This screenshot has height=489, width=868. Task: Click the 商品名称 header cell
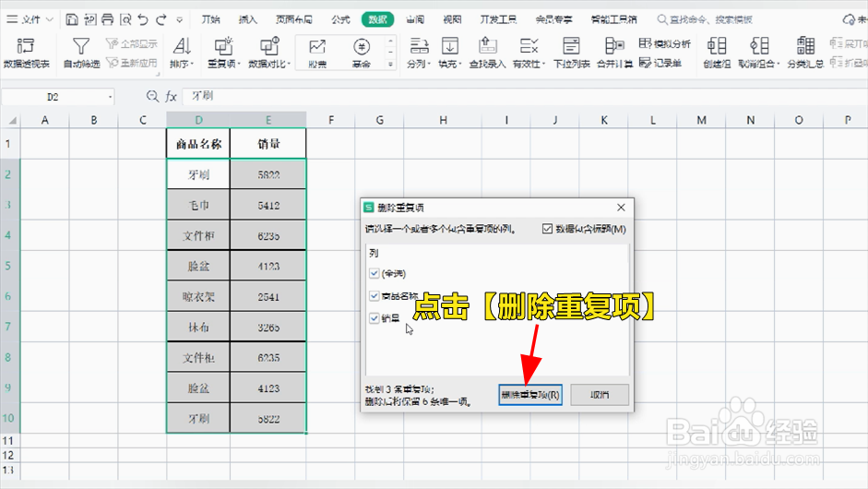(198, 144)
